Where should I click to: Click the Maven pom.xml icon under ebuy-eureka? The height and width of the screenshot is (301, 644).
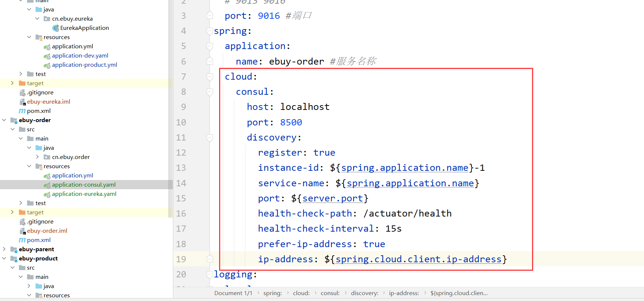[x=22, y=111]
